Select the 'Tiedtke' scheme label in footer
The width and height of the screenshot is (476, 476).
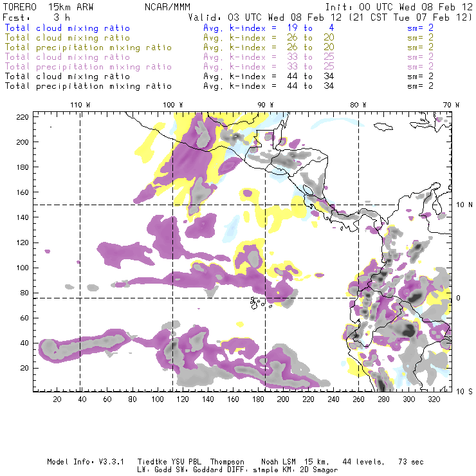(152, 462)
